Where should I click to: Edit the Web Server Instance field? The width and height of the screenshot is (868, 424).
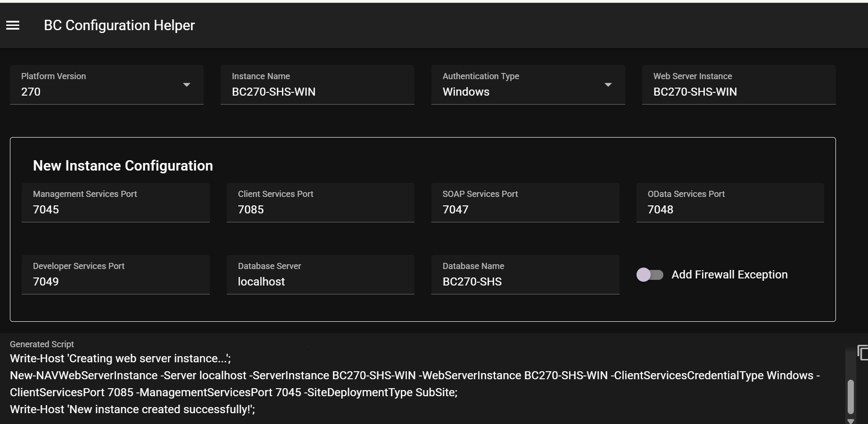739,85
